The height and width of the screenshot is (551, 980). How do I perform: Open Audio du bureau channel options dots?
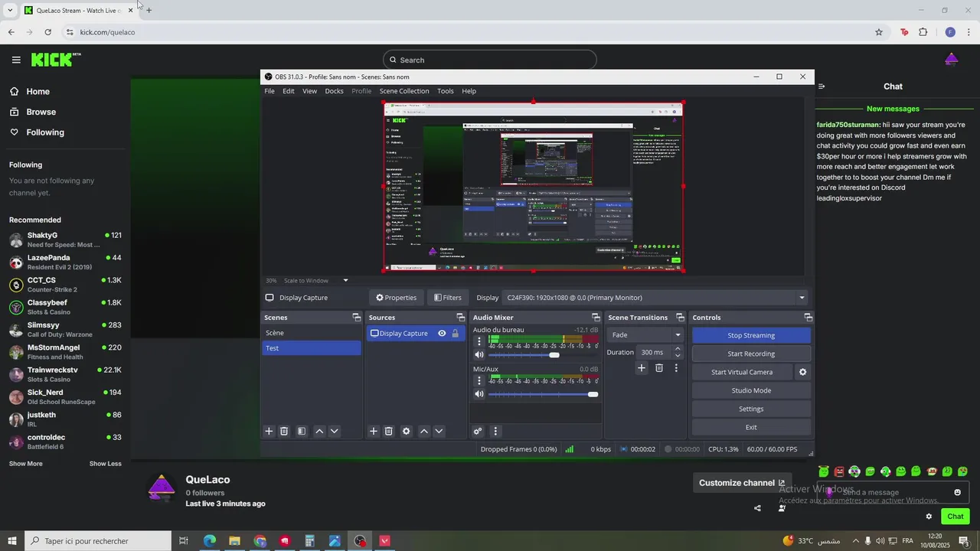pyautogui.click(x=479, y=341)
